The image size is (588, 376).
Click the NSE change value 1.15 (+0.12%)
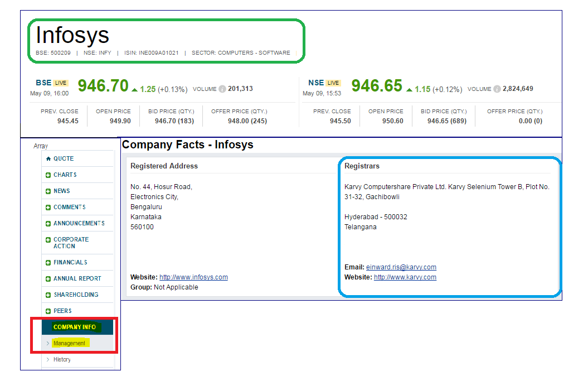tap(439, 89)
